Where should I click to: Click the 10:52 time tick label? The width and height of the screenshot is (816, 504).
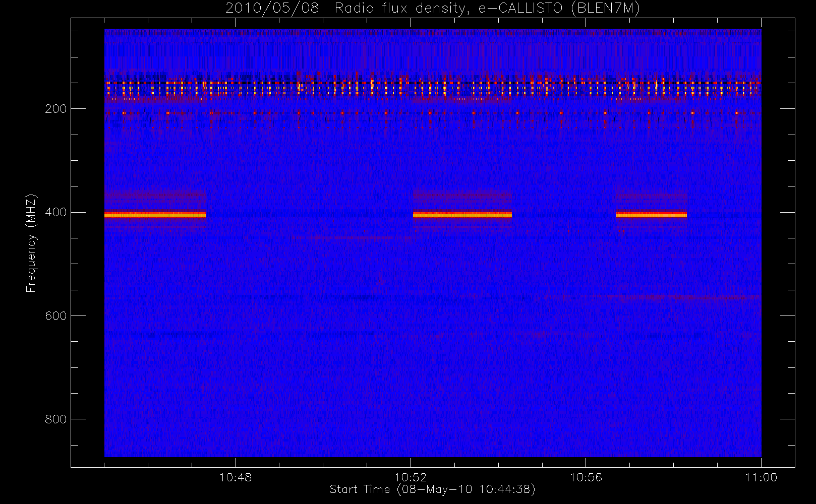point(411,477)
